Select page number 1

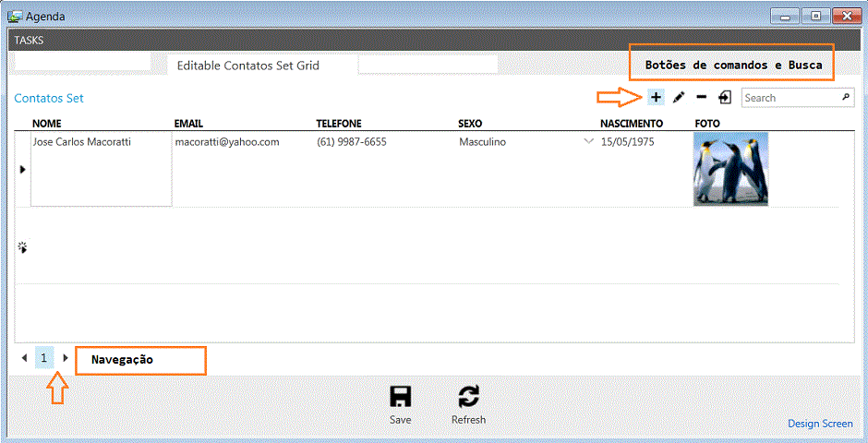[43, 358]
